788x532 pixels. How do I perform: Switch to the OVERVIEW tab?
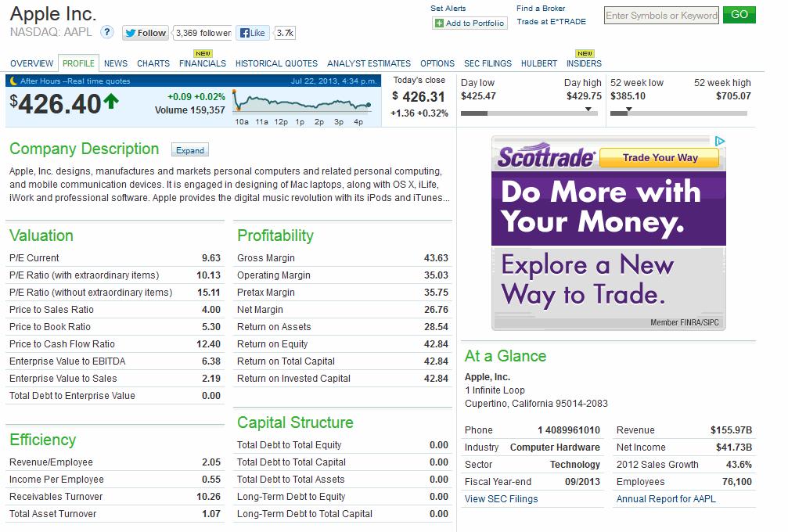point(31,64)
